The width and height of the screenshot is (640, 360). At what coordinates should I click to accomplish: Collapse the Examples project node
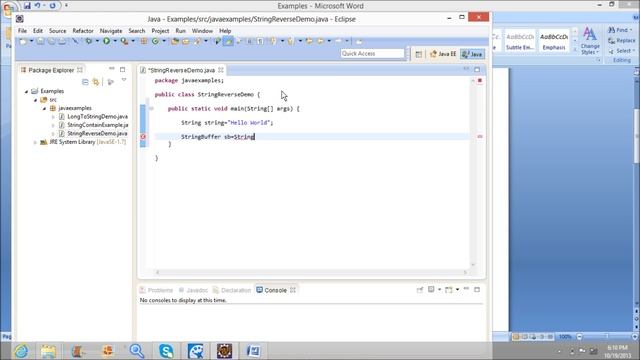[x=27, y=91]
